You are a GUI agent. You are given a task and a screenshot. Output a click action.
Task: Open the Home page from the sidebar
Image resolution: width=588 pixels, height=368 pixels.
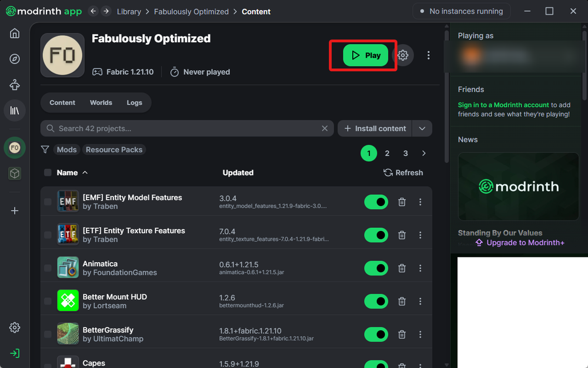pos(15,33)
